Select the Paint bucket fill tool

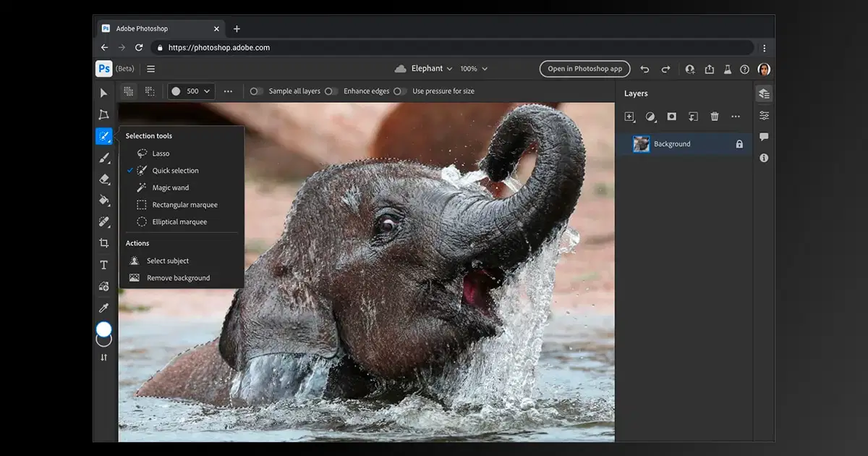point(104,200)
